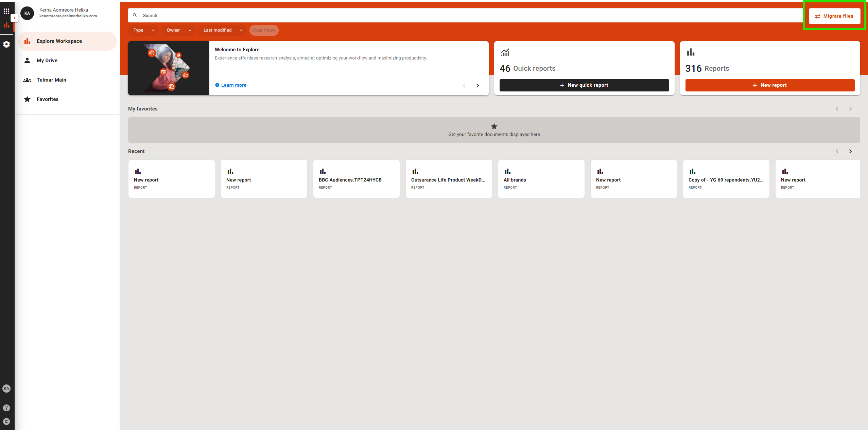This screenshot has height=430, width=868.
Task: Open the help question mark icon
Action: pos(6,408)
